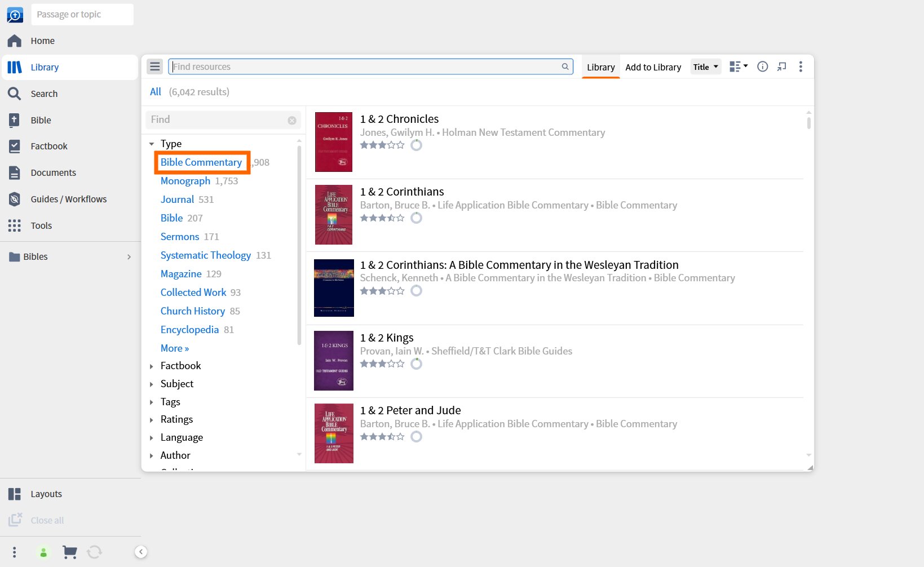Collapse the left sidebar
924x567 pixels.
[142, 552]
